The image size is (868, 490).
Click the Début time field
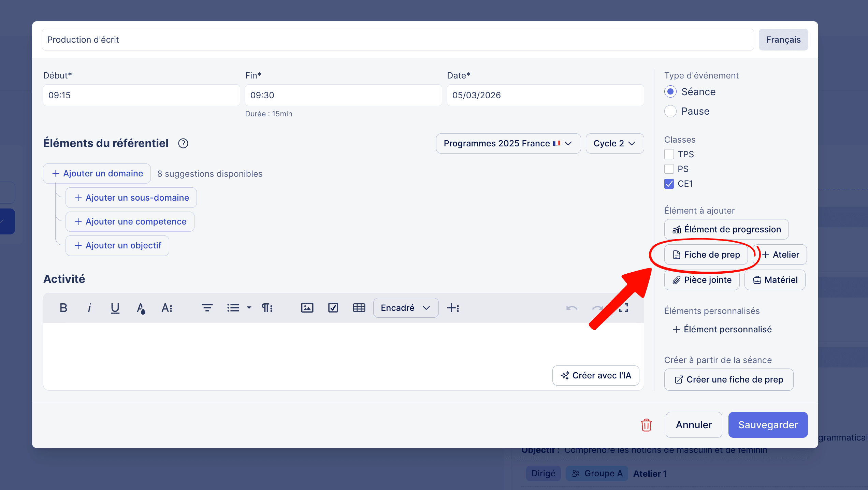coord(141,95)
